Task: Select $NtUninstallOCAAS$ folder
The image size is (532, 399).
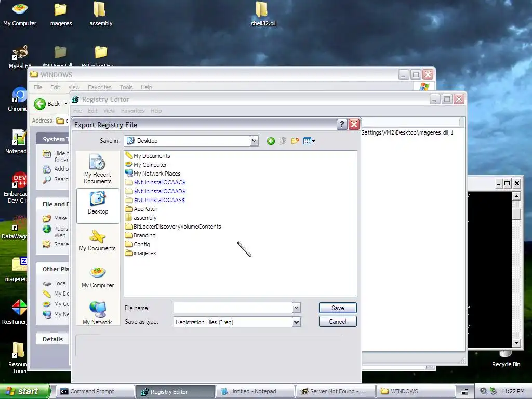Action: 155,200
